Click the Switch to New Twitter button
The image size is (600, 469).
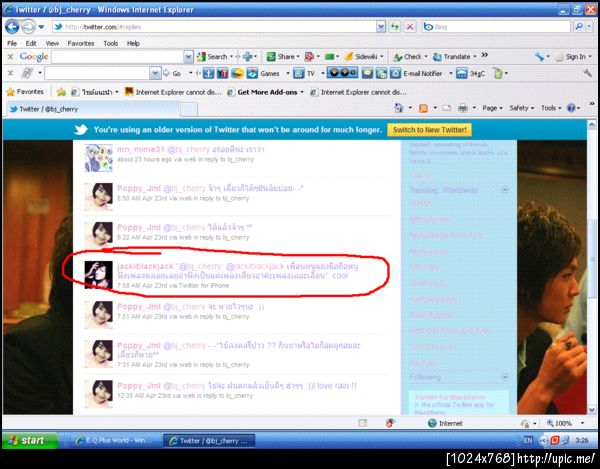pos(429,130)
